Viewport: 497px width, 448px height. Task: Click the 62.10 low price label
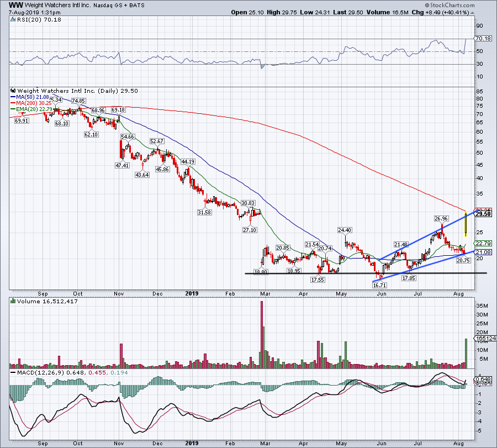91,134
